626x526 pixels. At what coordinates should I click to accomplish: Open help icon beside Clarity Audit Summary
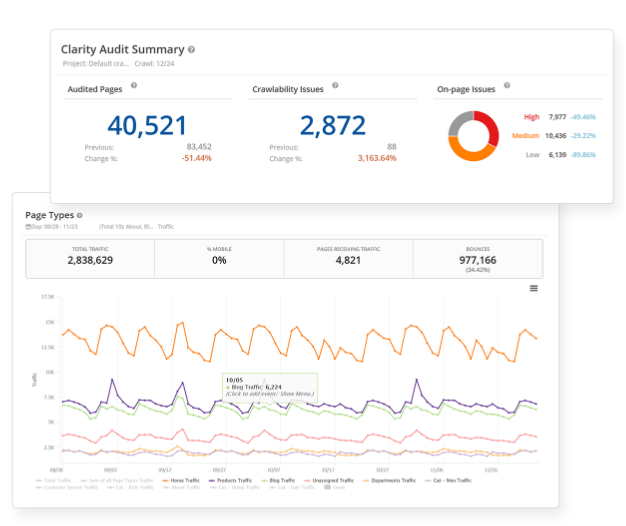(x=191, y=50)
